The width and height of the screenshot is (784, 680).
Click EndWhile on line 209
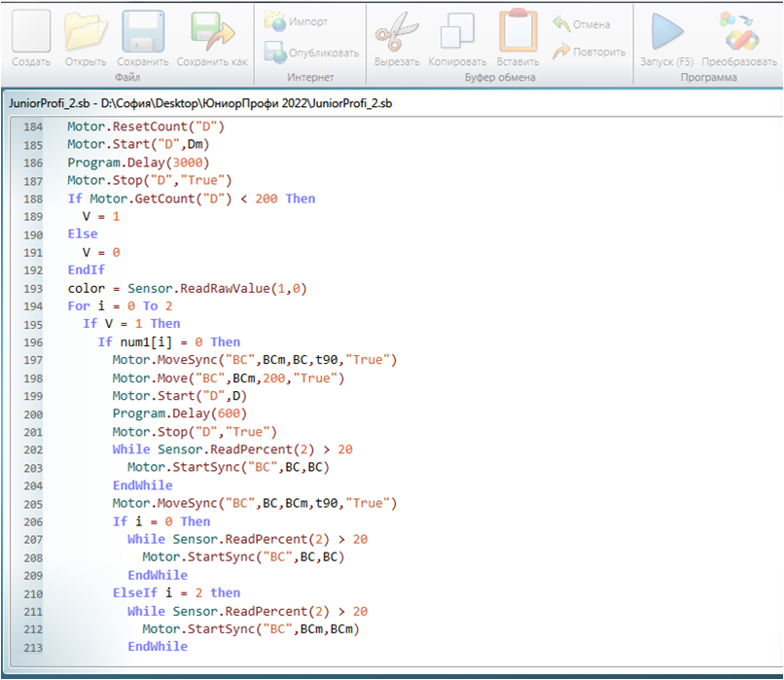click(x=158, y=576)
